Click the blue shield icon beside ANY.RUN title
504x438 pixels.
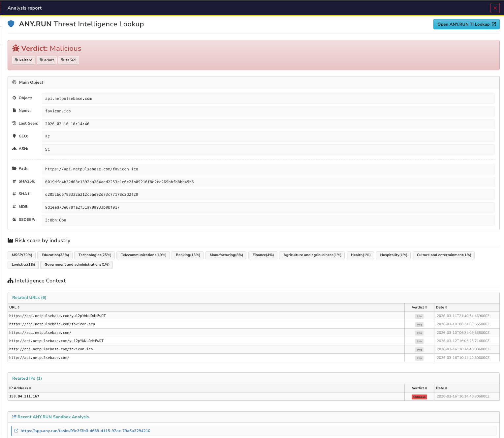(x=11, y=24)
